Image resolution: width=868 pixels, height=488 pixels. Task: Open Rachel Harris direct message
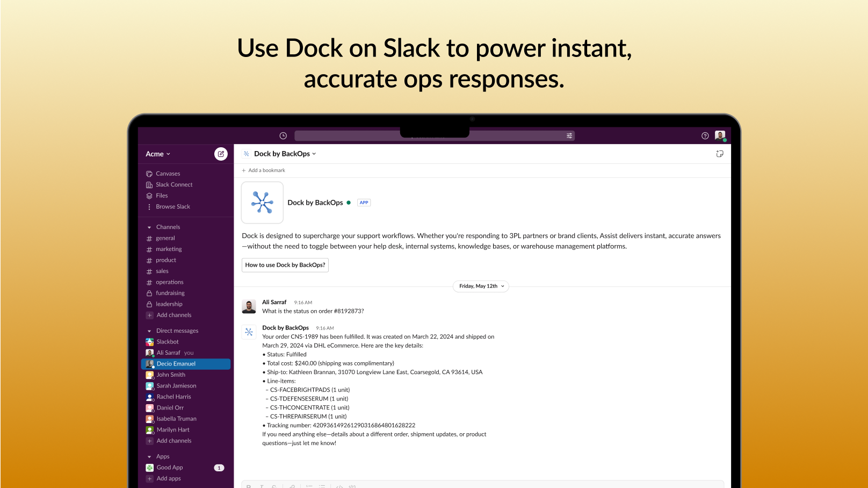point(173,397)
